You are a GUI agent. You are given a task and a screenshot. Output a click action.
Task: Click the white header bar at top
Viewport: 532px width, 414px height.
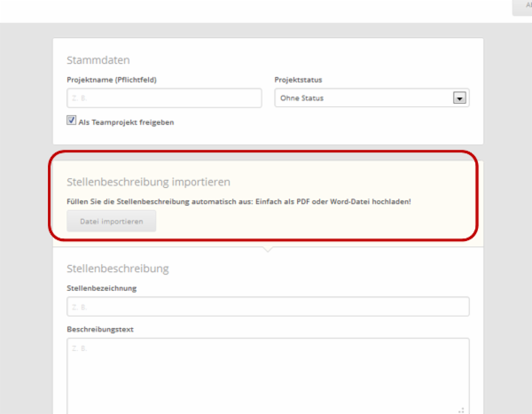click(x=266, y=11)
